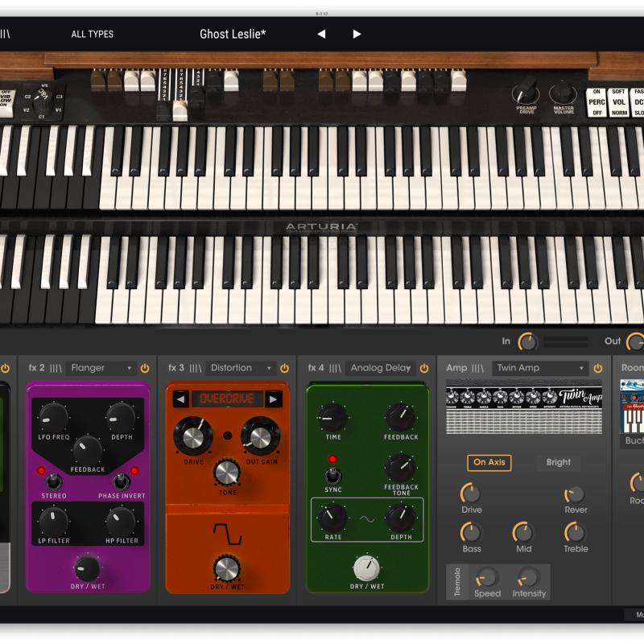
Task: Flip the Analog Delay Sync switch
Action: [x=332, y=475]
